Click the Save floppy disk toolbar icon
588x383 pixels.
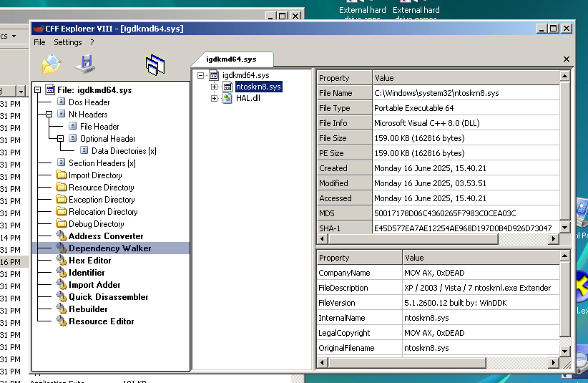[85, 64]
